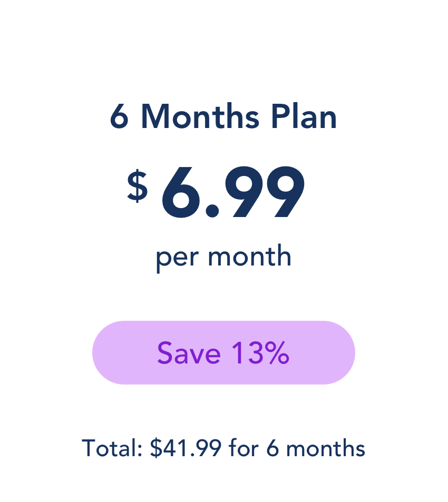
Task: Select the 6 Months Plan heading
Action: click(223, 117)
